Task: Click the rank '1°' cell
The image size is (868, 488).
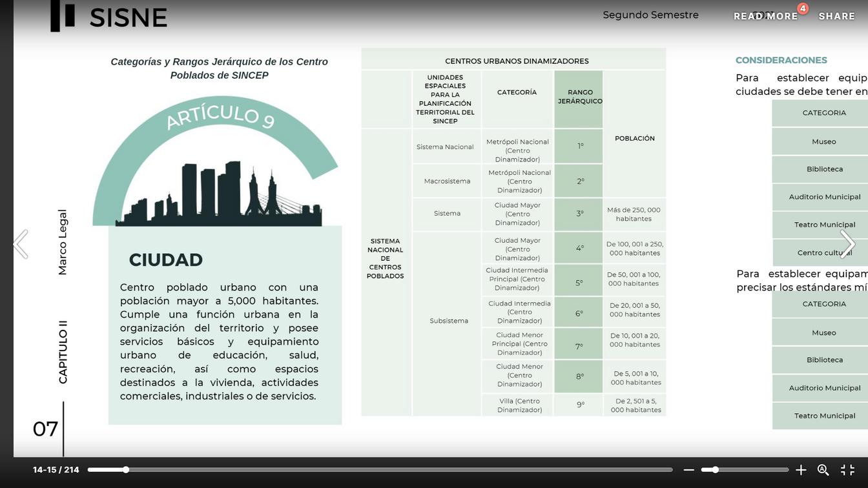Action: click(x=580, y=147)
